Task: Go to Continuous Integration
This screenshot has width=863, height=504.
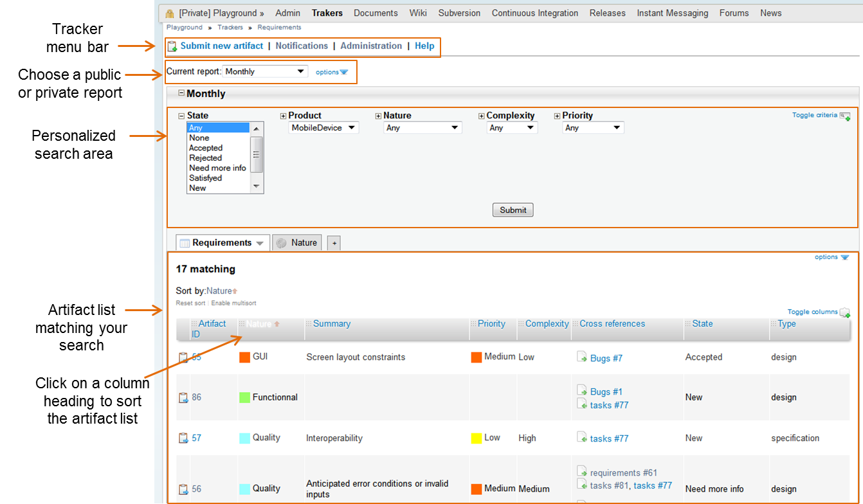Action: click(535, 13)
